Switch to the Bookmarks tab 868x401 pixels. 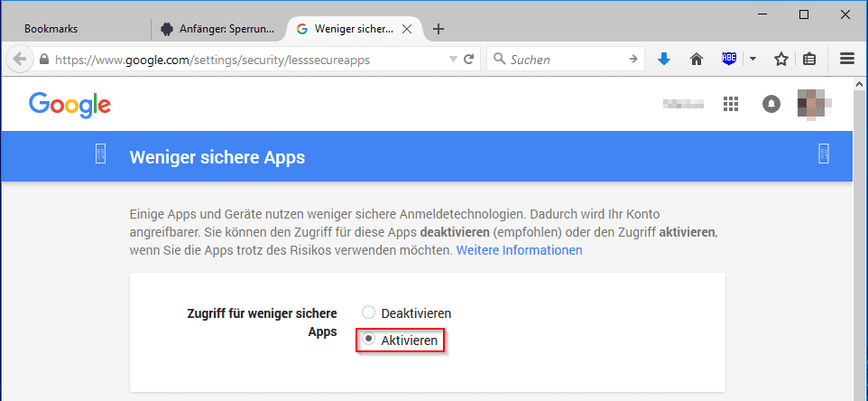point(51,29)
